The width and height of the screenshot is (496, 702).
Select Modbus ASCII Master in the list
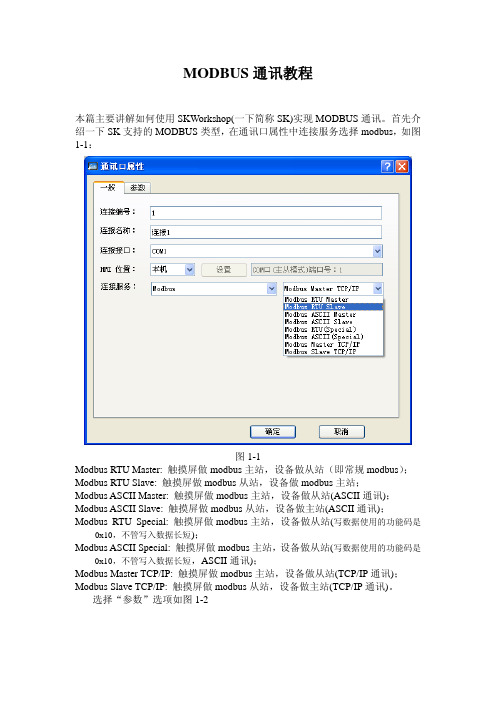[x=334, y=315]
